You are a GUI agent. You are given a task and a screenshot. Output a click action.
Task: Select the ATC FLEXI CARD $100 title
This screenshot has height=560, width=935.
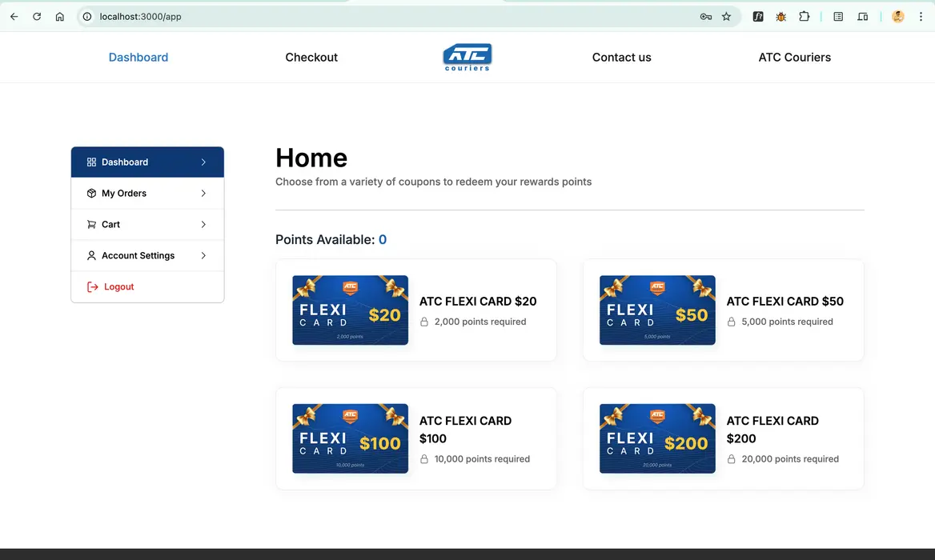point(465,430)
